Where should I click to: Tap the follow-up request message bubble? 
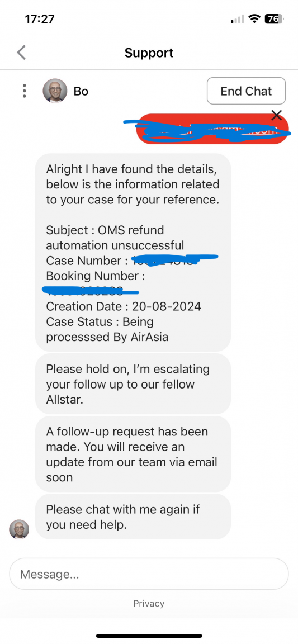pos(133,454)
